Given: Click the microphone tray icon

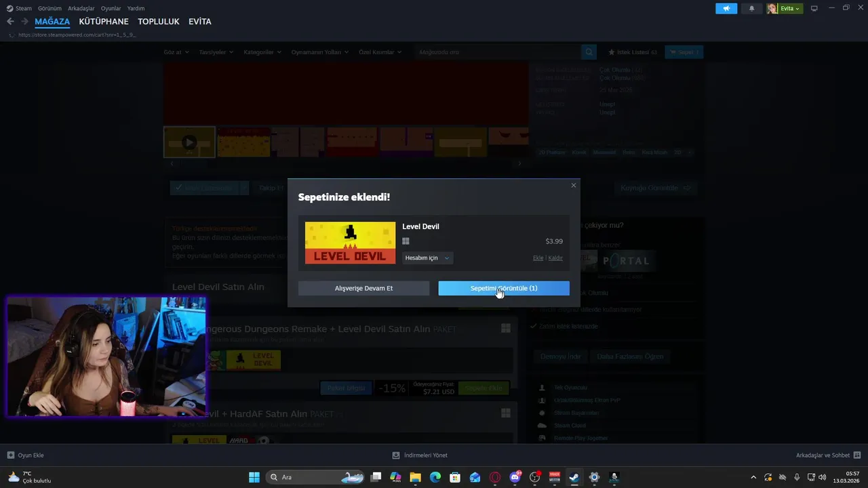Looking at the screenshot, I should coord(797,477).
